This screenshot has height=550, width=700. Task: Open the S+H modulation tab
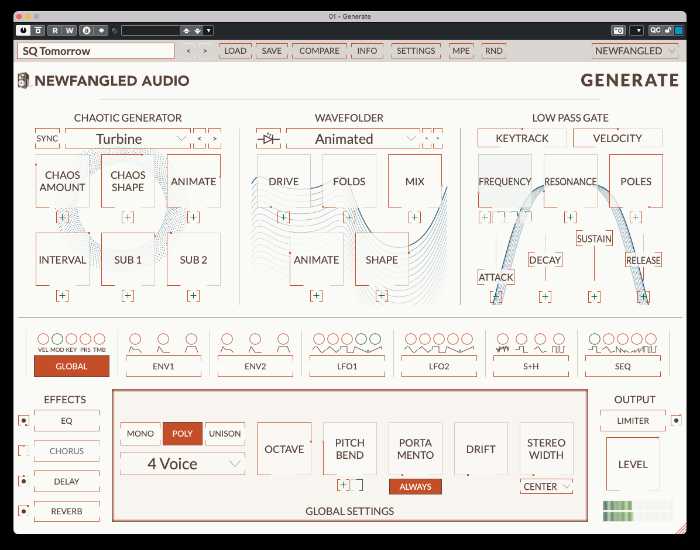coord(531,367)
